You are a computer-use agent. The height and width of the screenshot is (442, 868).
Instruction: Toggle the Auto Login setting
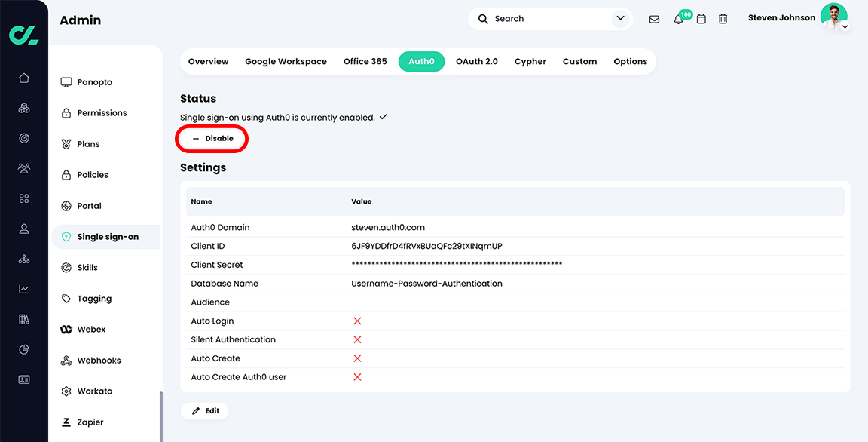(357, 321)
